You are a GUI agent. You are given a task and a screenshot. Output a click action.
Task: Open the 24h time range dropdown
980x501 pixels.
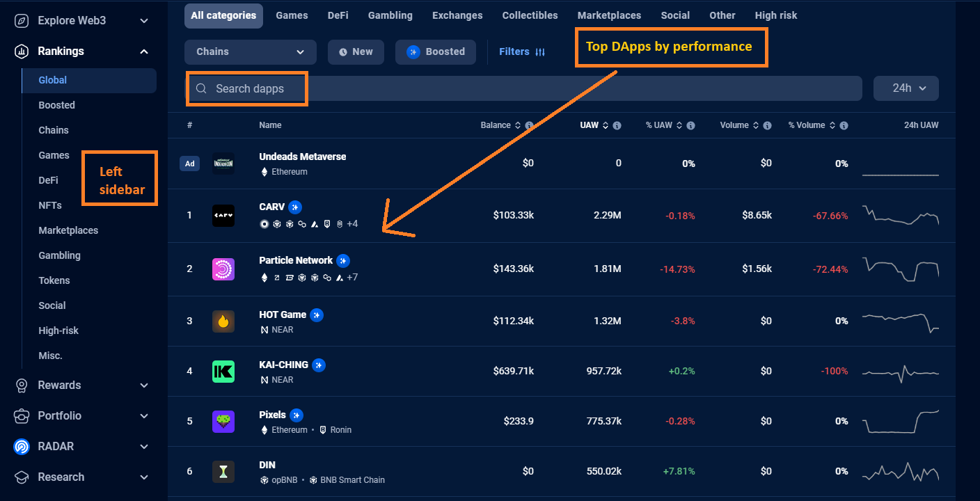[x=906, y=88]
